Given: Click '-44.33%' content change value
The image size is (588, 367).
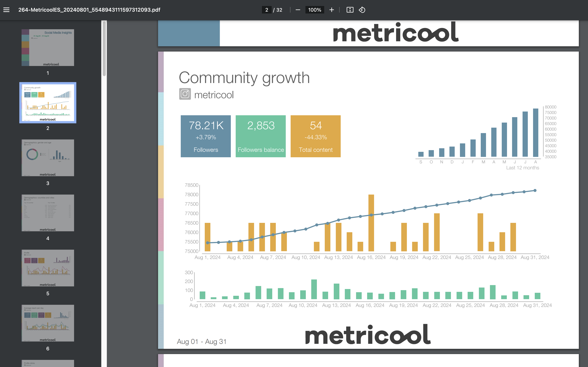Looking at the screenshot, I should coord(316,137).
